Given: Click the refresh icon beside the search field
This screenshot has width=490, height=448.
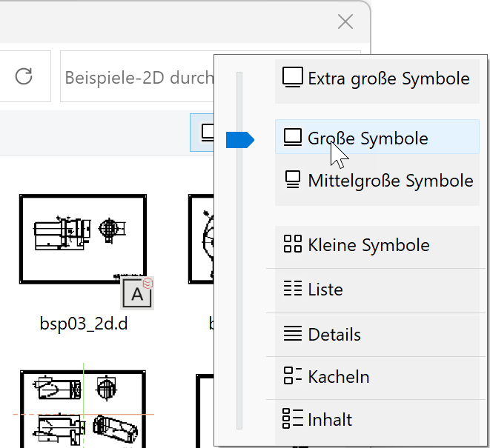Looking at the screenshot, I should pyautogui.click(x=24, y=76).
